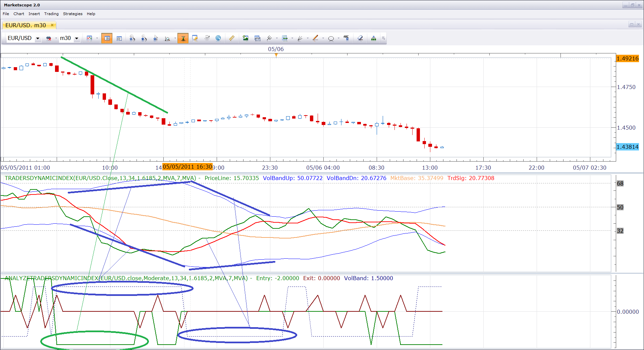Close the EUR/USD. m30 tab
Screen dimensions: 644x350
point(52,25)
